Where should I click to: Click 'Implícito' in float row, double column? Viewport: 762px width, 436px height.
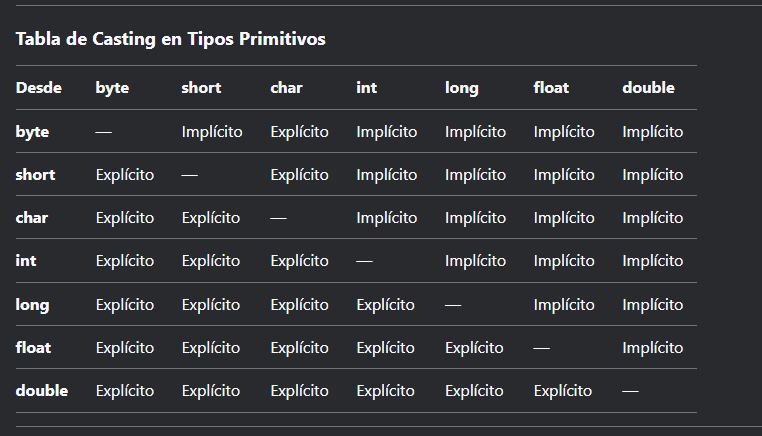click(653, 348)
